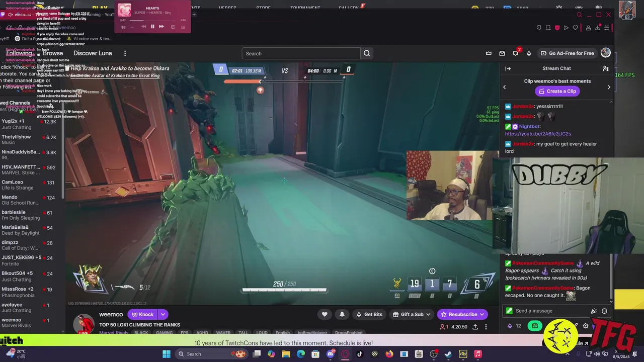Click the search magnifier button
Image resolution: width=644 pixels, height=362 pixels.
(x=367, y=53)
